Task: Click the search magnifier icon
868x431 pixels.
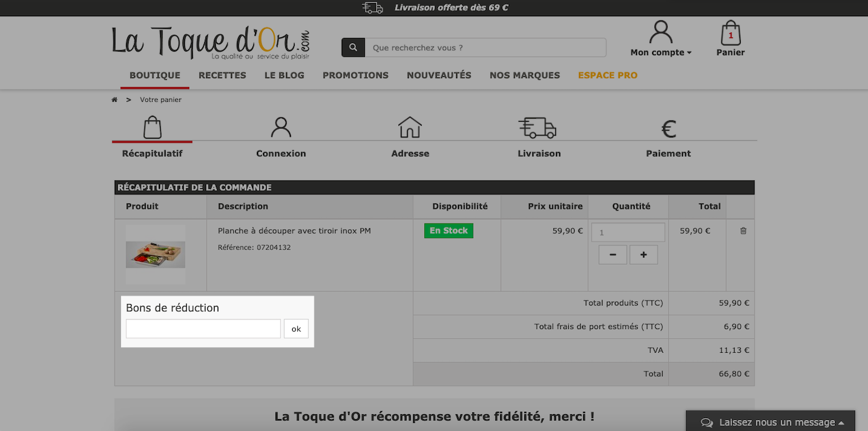Action: coord(353,48)
